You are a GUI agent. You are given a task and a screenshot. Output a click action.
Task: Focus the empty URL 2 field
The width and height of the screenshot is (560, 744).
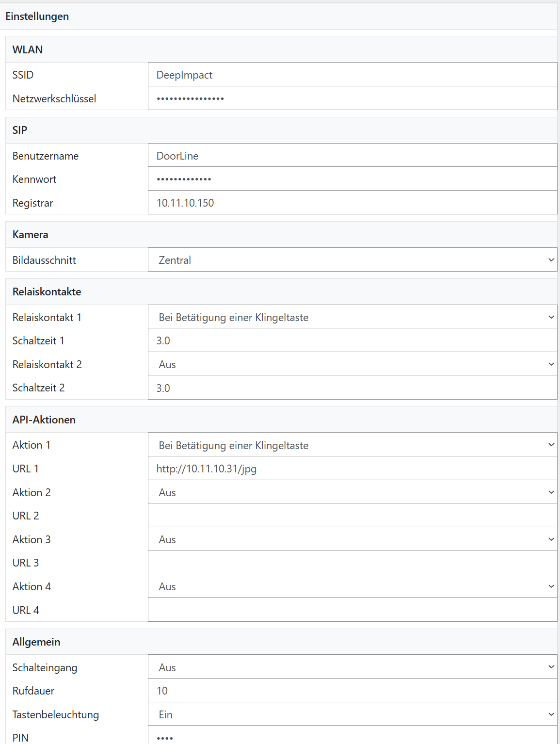(x=352, y=516)
